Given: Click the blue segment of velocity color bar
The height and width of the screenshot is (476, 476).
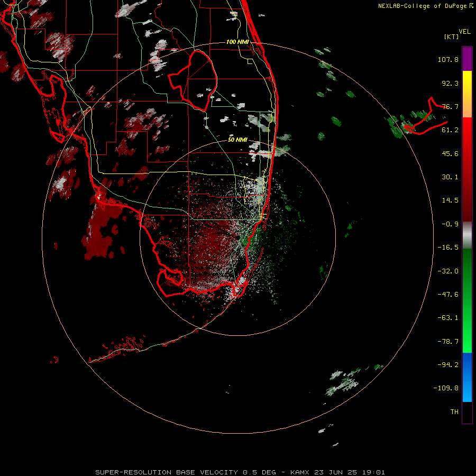Looking at the screenshot, I should pos(467,377).
